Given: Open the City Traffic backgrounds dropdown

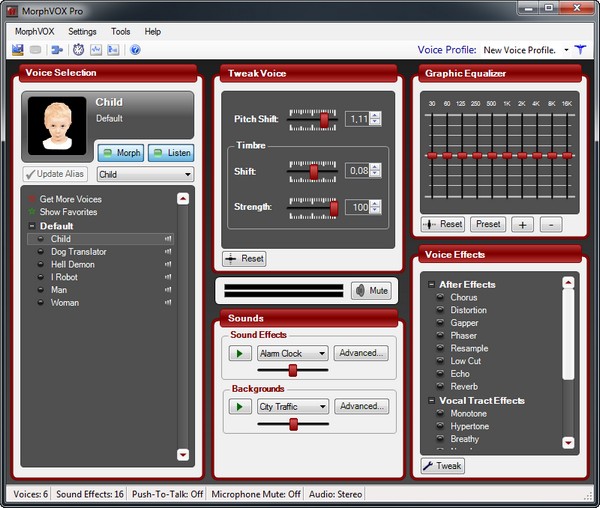Looking at the screenshot, I should (293, 407).
